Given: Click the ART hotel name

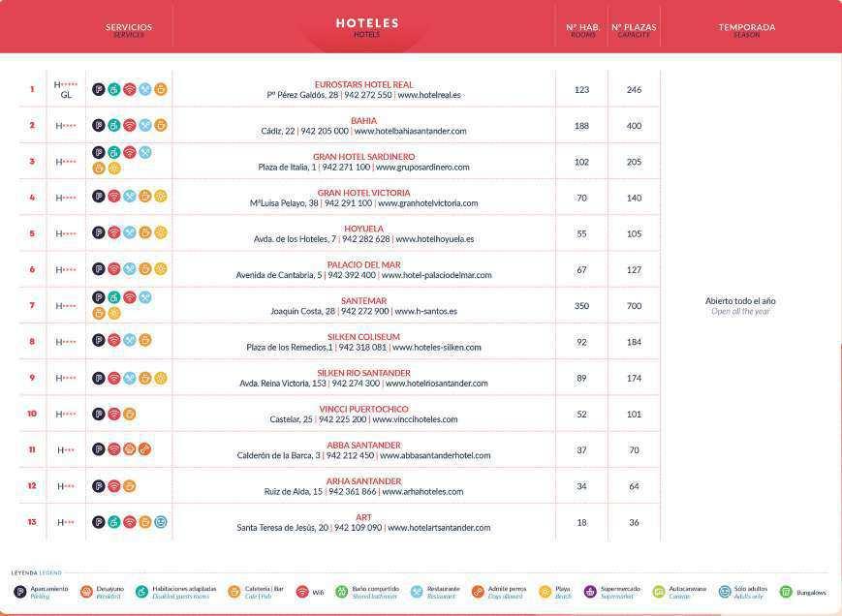Looking at the screenshot, I should pyautogui.click(x=364, y=517).
